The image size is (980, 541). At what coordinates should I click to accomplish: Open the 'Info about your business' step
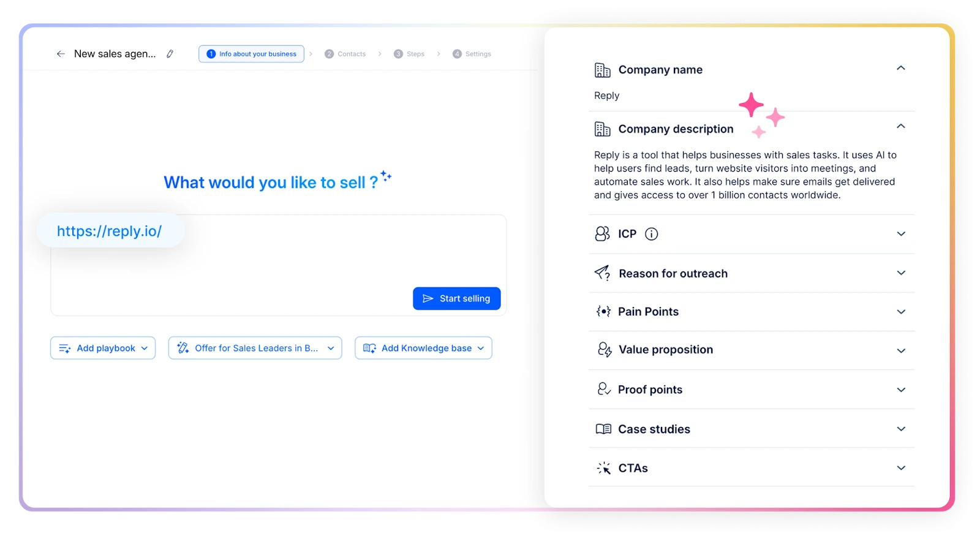click(x=251, y=54)
